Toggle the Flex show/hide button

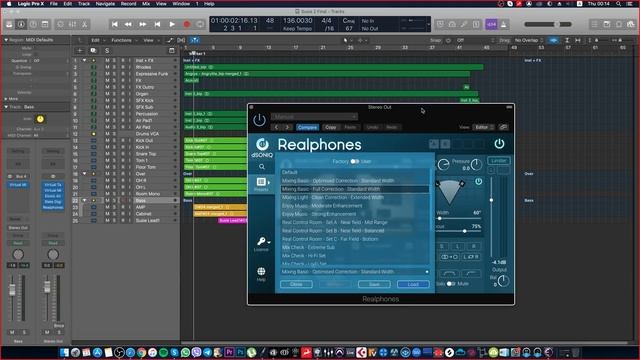pos(181,40)
